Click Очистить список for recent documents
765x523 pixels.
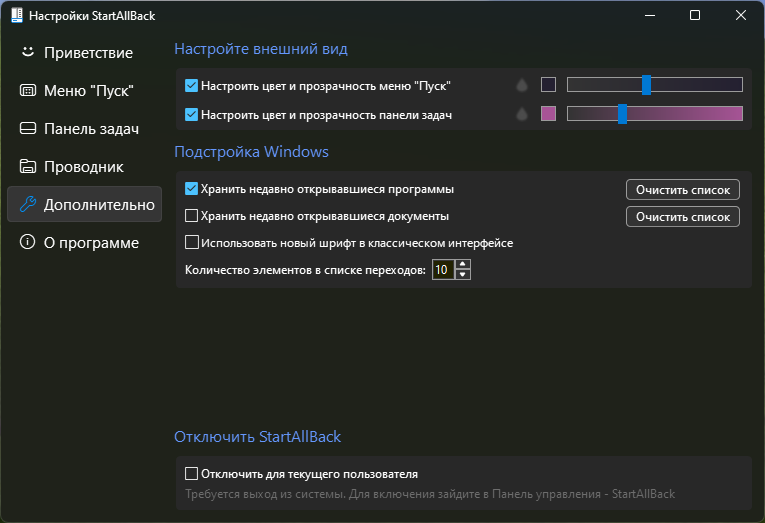tap(683, 216)
